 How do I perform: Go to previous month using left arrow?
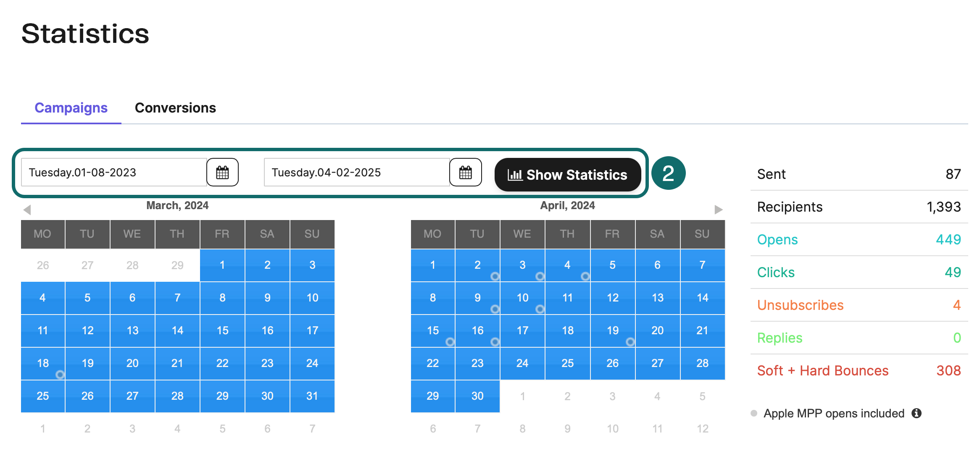tap(27, 210)
